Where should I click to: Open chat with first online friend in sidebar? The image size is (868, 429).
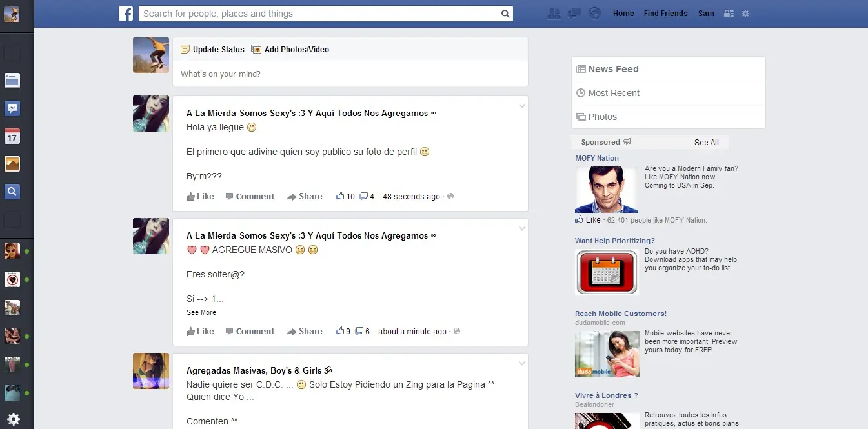12,251
